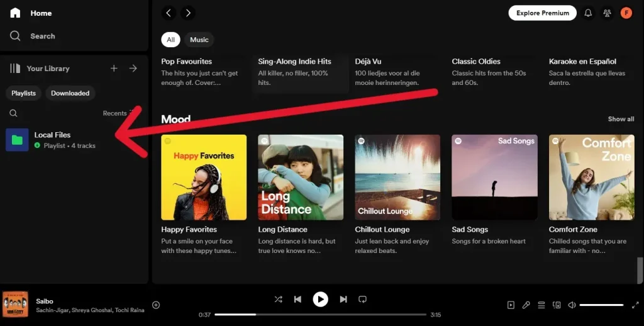Viewport: 644px width, 326px height.
Task: Click the Long Distance title text
Action: (282, 229)
